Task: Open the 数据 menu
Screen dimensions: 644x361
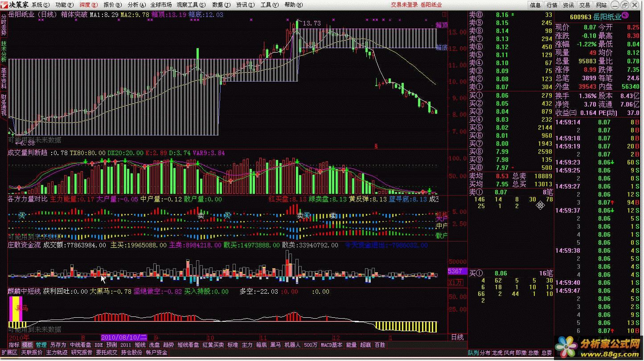Action: point(222,5)
